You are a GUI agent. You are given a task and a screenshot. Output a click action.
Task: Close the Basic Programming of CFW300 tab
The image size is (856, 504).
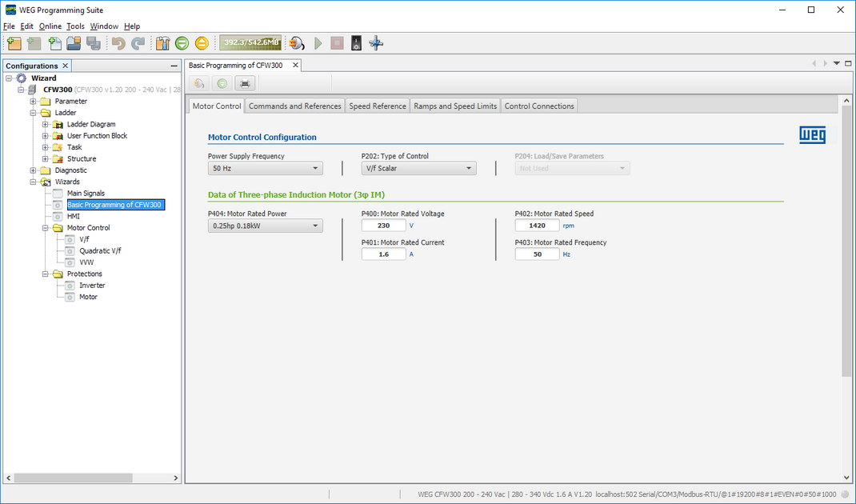(x=295, y=65)
